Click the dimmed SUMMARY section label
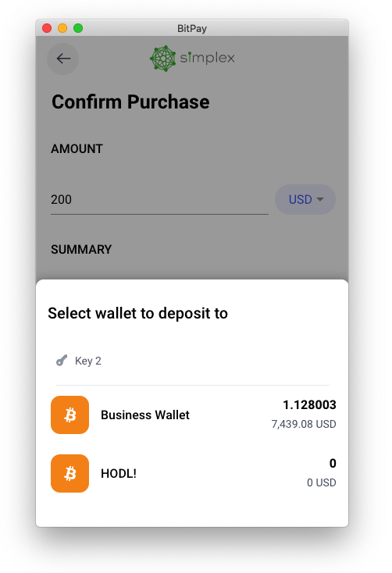392x573 pixels. tap(81, 250)
